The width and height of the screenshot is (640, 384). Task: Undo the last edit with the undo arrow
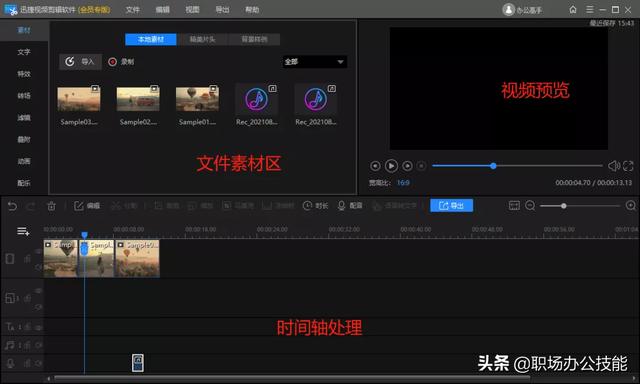pyautogui.click(x=12, y=206)
